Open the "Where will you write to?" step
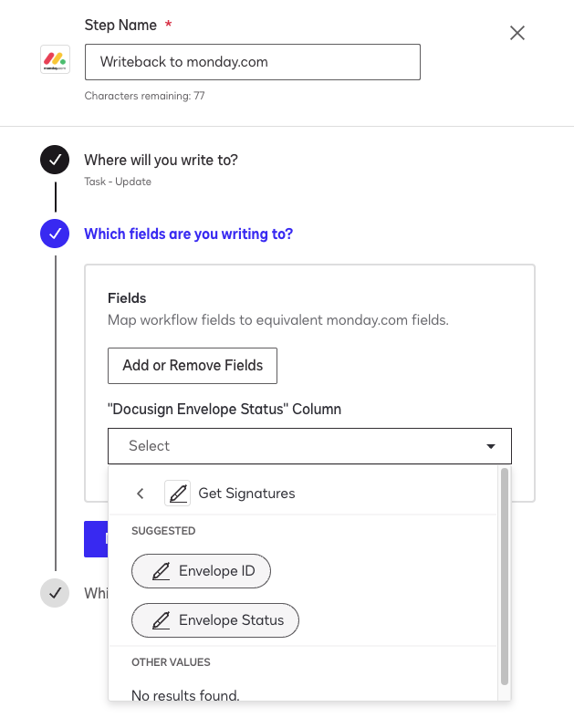The image size is (574, 728). pyautogui.click(x=161, y=160)
